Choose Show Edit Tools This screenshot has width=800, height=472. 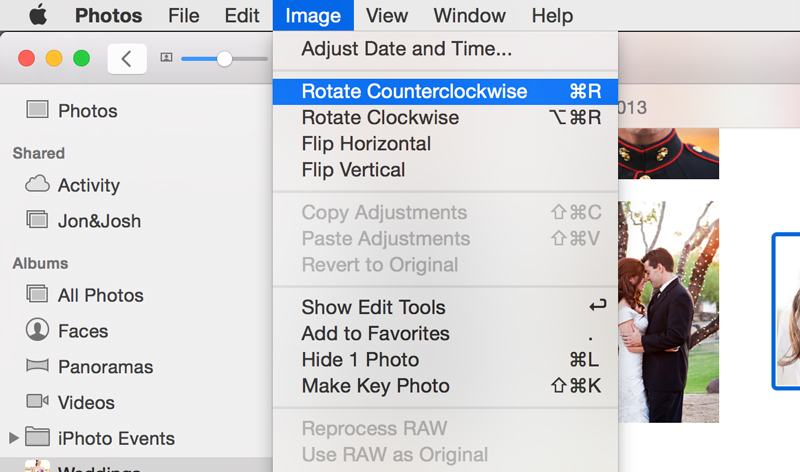pos(445,307)
